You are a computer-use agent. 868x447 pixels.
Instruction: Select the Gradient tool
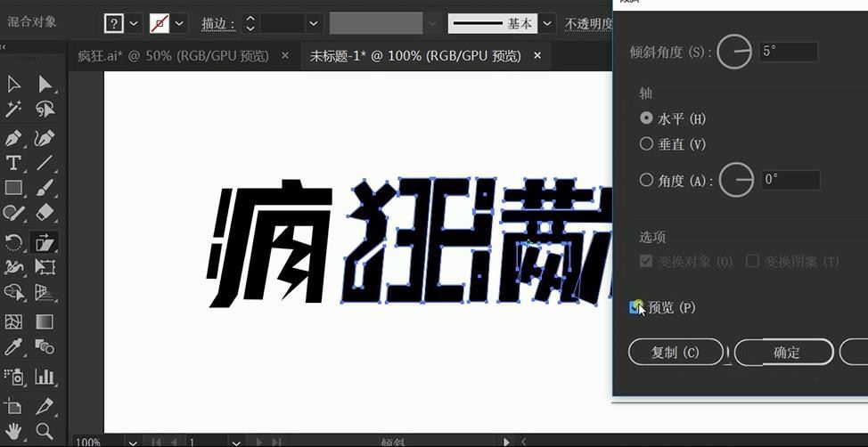pos(45,321)
